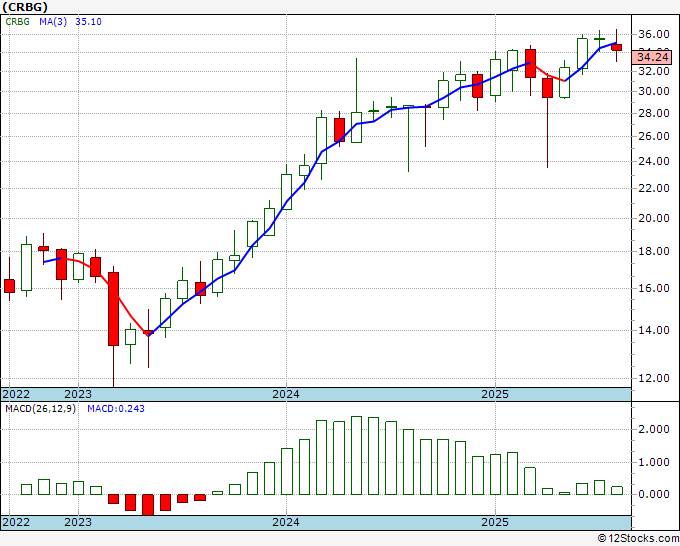Click the 2022 label on MACD timeline
This screenshot has height=546, width=680.
(x=16, y=522)
